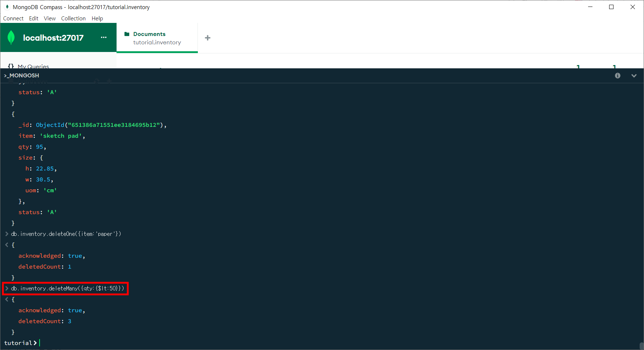Viewport: 644px width, 350px height.
Task: Select the Documents tutorial.inventory tab
Action: point(157,38)
